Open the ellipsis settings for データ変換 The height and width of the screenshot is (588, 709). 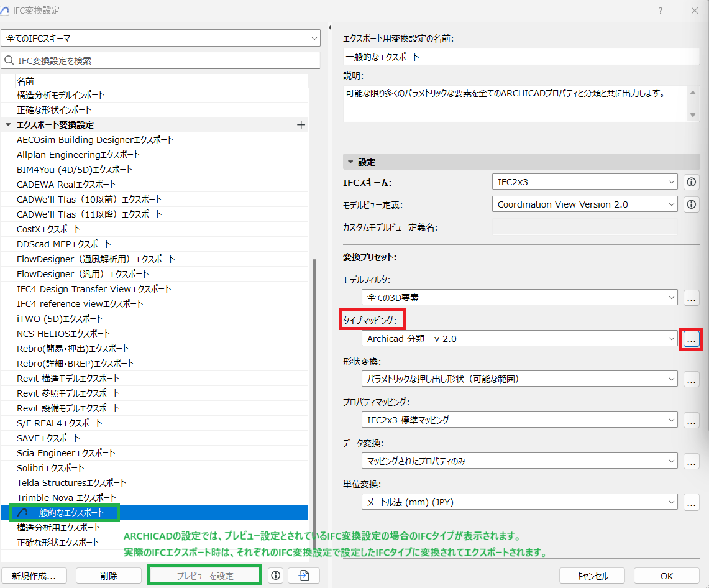(x=691, y=461)
